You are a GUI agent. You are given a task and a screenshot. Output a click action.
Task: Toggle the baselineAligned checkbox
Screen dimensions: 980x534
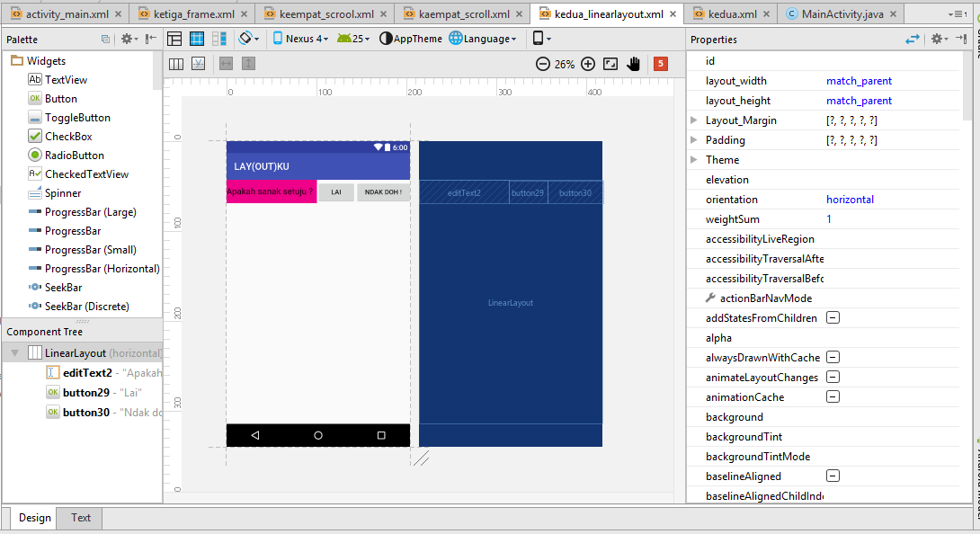pos(833,476)
